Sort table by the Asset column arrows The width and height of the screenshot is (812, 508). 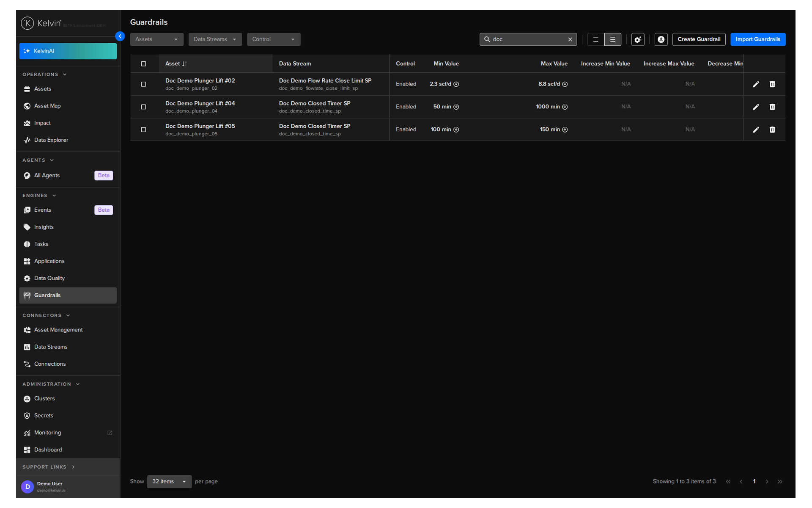(x=184, y=64)
